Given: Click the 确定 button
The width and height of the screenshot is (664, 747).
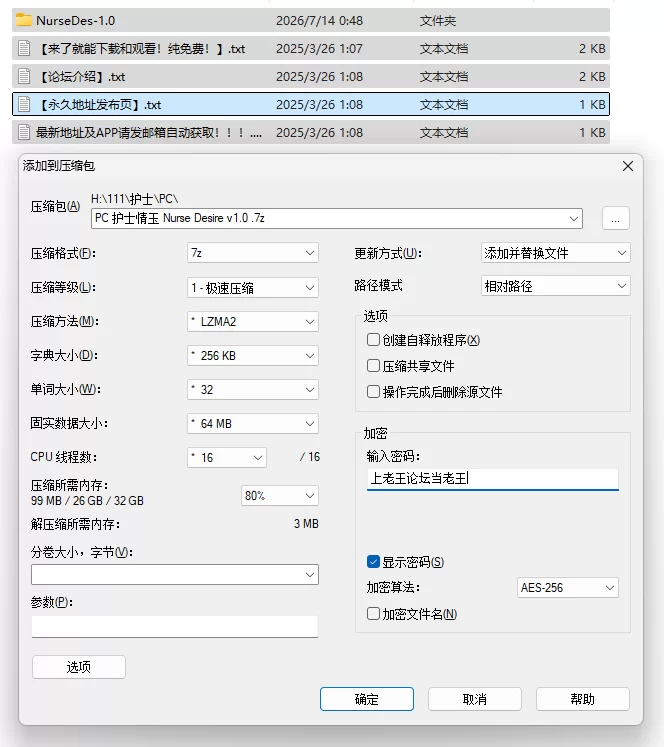Looking at the screenshot, I should pos(366,699).
